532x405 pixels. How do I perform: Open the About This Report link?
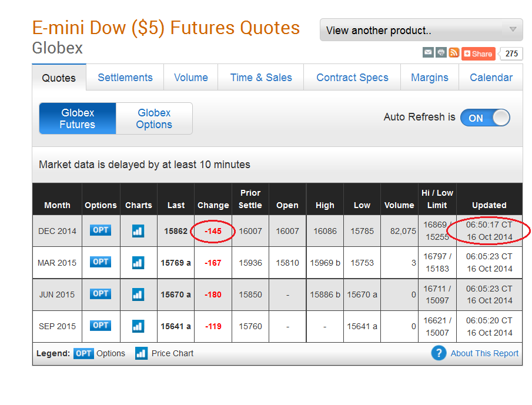(x=484, y=353)
